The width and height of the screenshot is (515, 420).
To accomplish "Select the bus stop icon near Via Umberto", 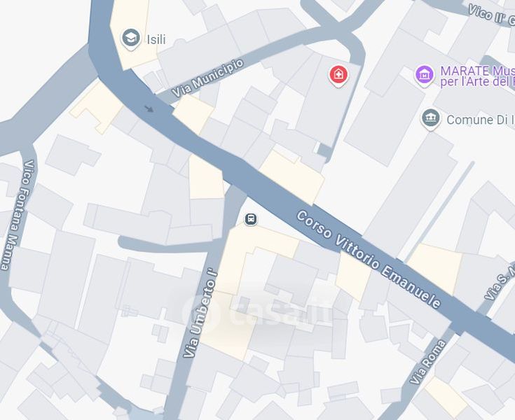I will [251, 219].
